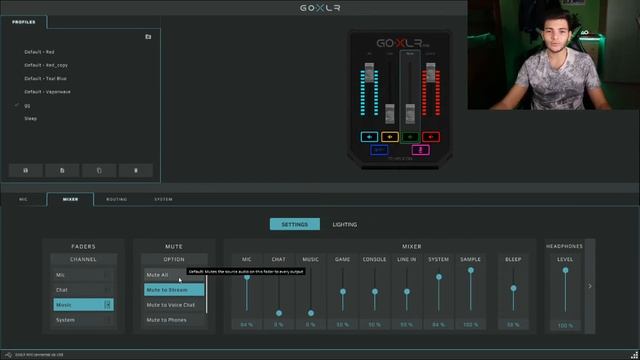The width and height of the screenshot is (640, 360).
Task: Click the Game mixer slider handle
Action: pos(343,291)
